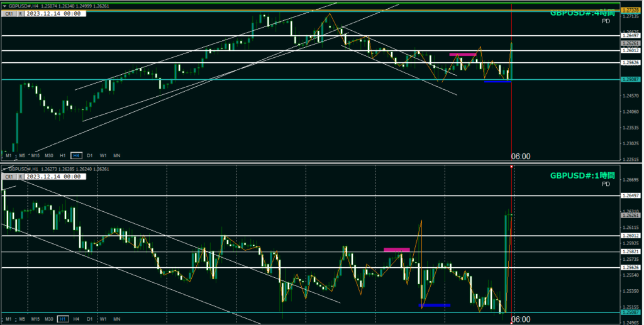Image resolution: width=644 pixels, height=325 pixels.
Task: Switch lower chart to MN timeframe
Action: [x=116, y=319]
